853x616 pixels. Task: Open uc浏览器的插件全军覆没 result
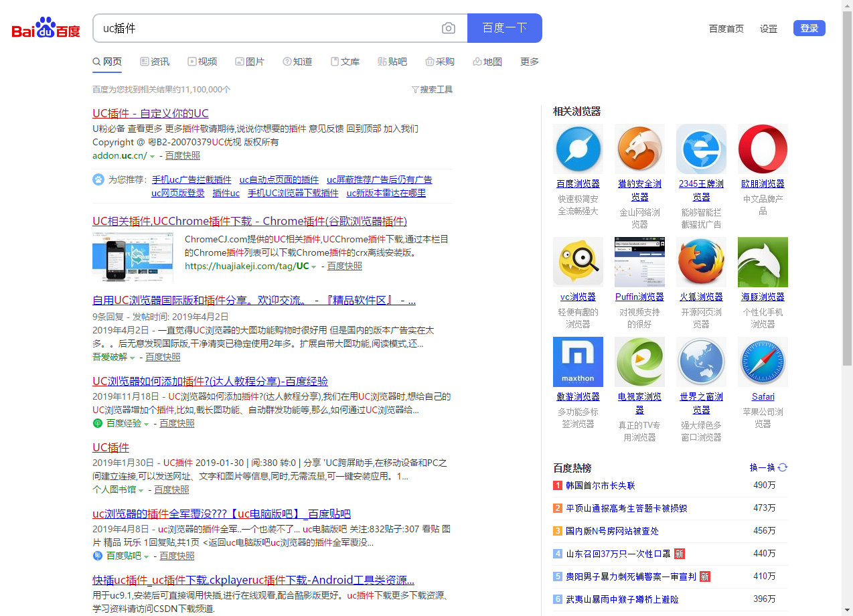222,514
